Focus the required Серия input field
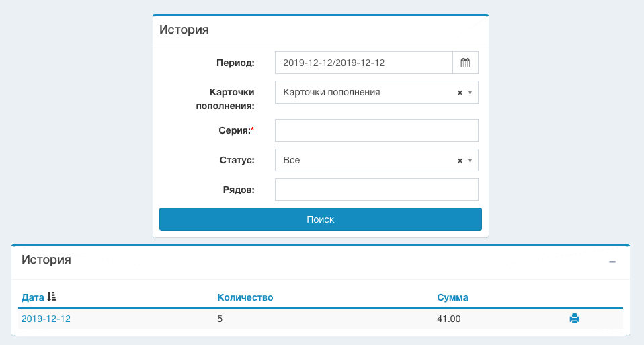Screen dimensions: 644x345 click(x=376, y=130)
